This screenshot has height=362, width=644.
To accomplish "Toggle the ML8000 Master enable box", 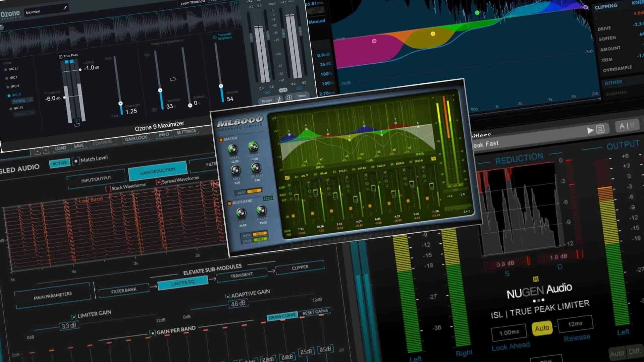I will (x=221, y=140).
